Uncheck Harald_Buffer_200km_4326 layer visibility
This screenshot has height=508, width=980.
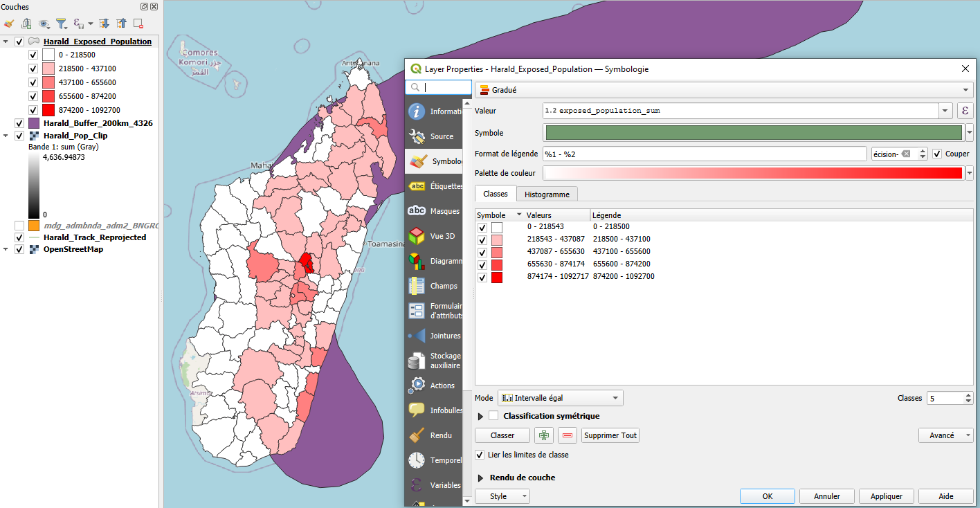[x=19, y=123]
